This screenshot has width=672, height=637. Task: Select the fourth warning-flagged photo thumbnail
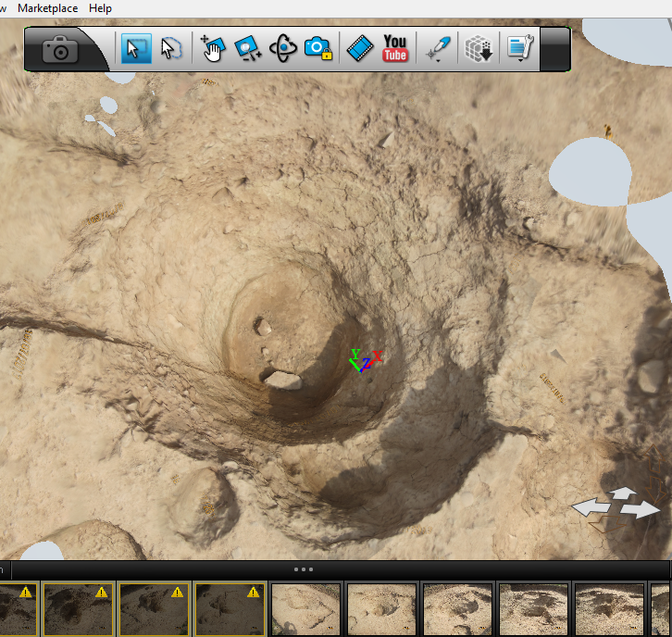(x=230, y=608)
